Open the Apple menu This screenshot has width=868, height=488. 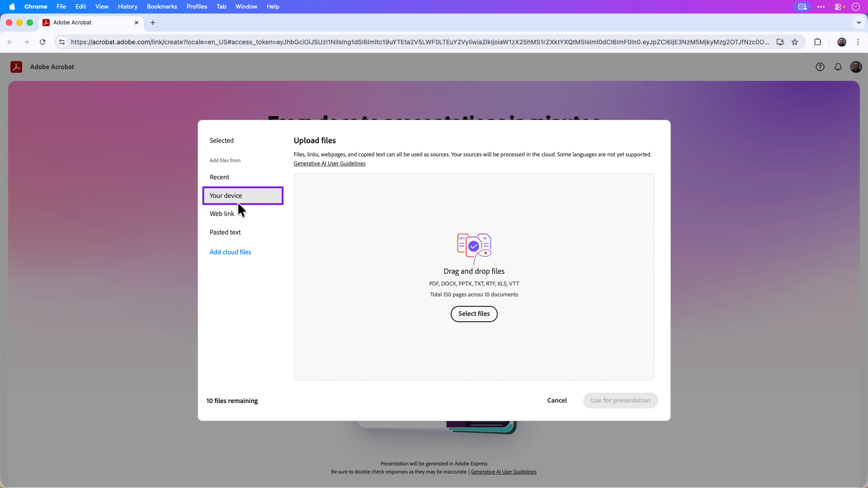click(x=12, y=7)
